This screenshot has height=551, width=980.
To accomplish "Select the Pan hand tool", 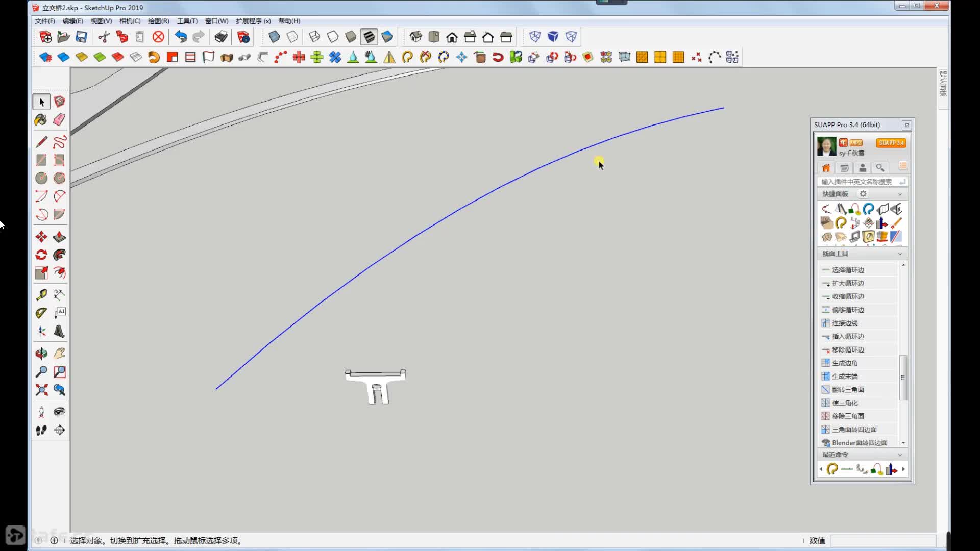I will (59, 353).
